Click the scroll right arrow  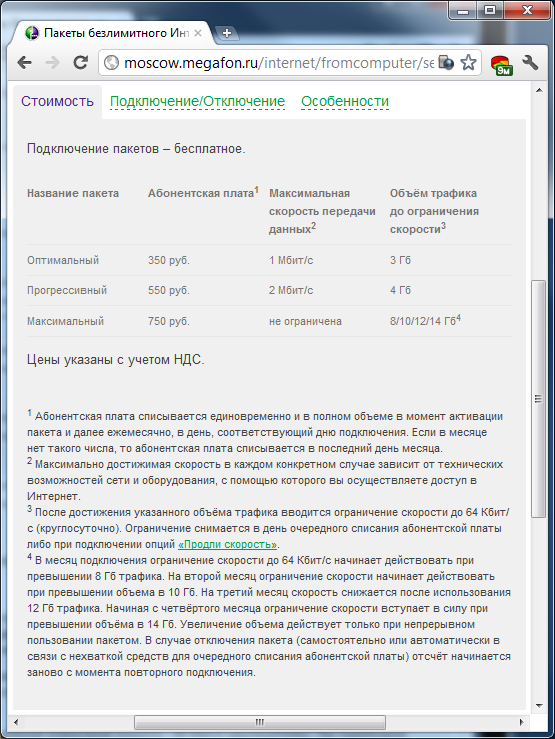(521, 722)
